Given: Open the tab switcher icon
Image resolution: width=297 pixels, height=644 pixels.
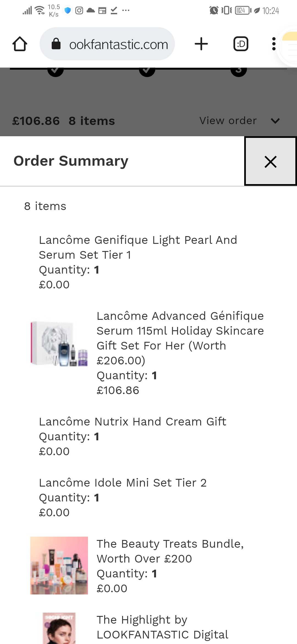Looking at the screenshot, I should point(241,44).
